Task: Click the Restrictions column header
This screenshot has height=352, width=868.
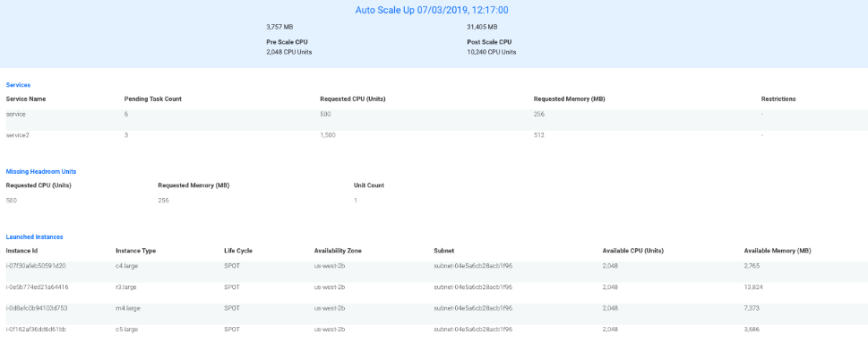Action: click(778, 99)
